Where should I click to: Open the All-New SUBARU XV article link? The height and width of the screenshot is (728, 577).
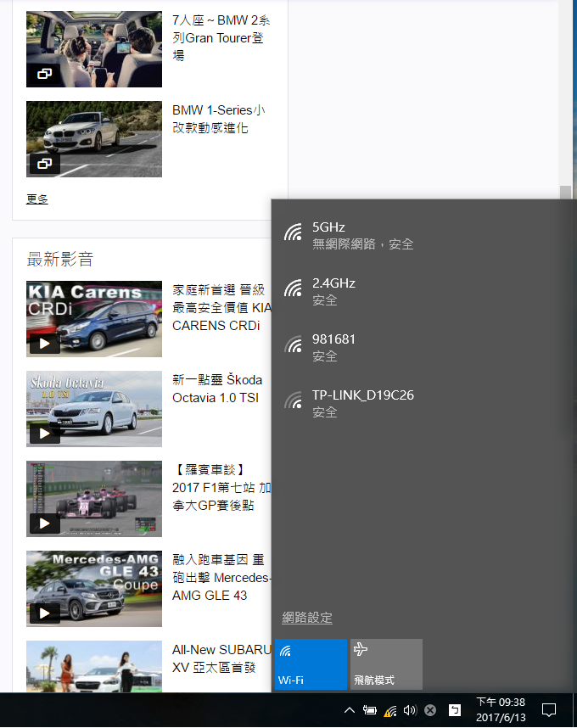[221, 658]
